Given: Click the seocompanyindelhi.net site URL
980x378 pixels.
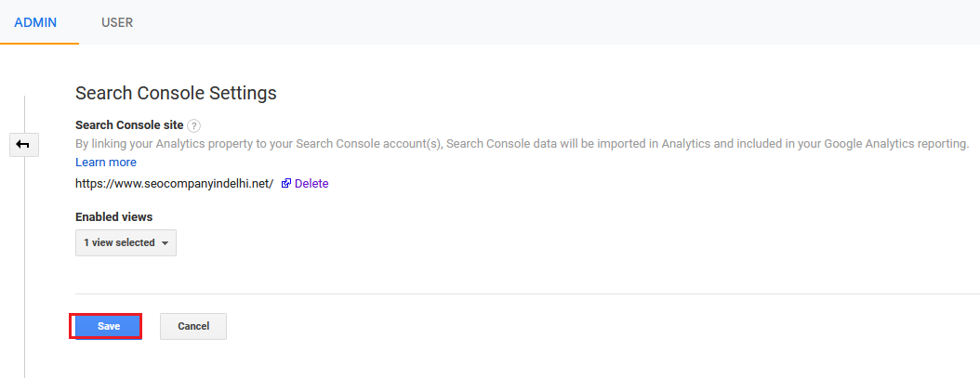Looking at the screenshot, I should coord(175,184).
